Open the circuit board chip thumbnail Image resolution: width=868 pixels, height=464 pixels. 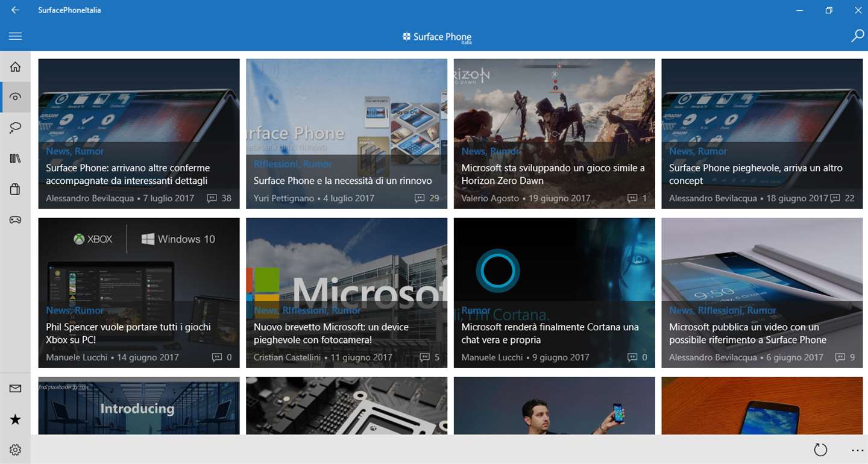click(x=347, y=406)
